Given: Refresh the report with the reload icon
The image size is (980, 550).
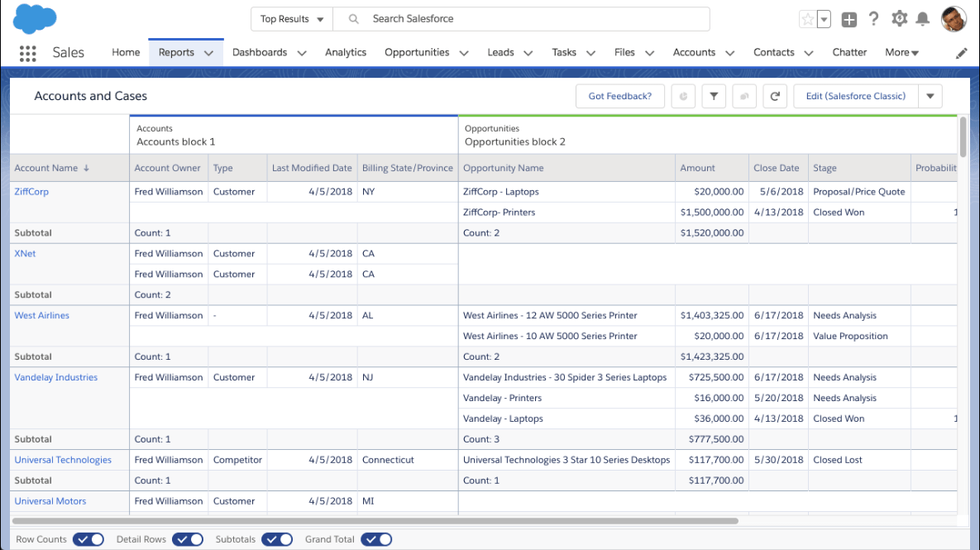Looking at the screenshot, I should pos(775,97).
